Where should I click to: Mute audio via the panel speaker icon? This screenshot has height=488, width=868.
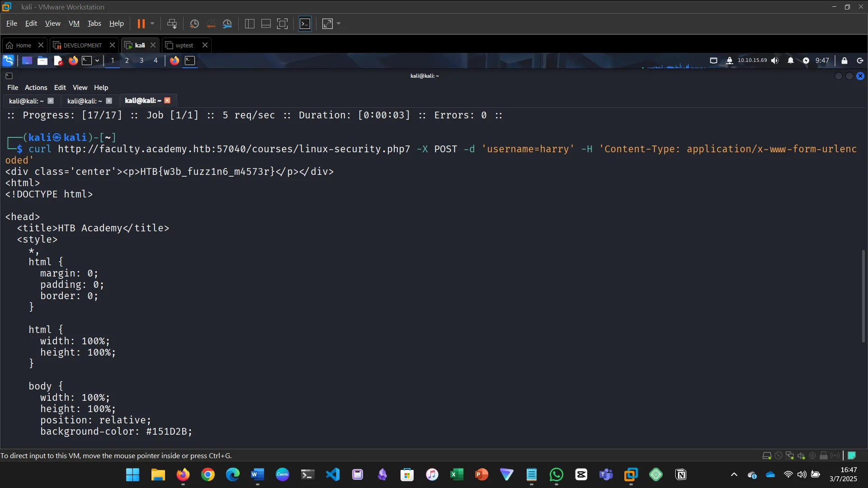click(x=775, y=61)
